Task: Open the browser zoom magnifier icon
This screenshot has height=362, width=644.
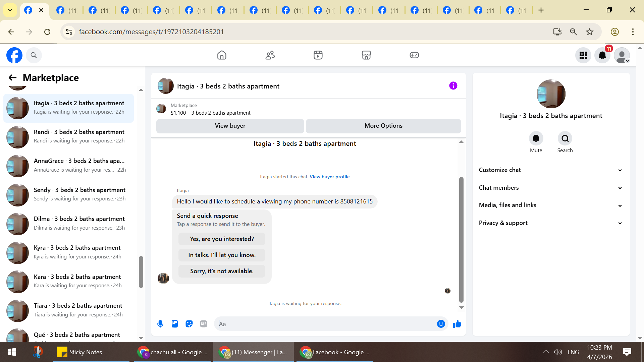Action: coord(574,32)
